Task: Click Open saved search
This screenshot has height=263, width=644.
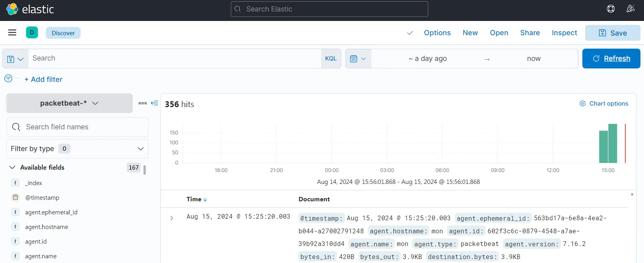Action: pos(499,33)
